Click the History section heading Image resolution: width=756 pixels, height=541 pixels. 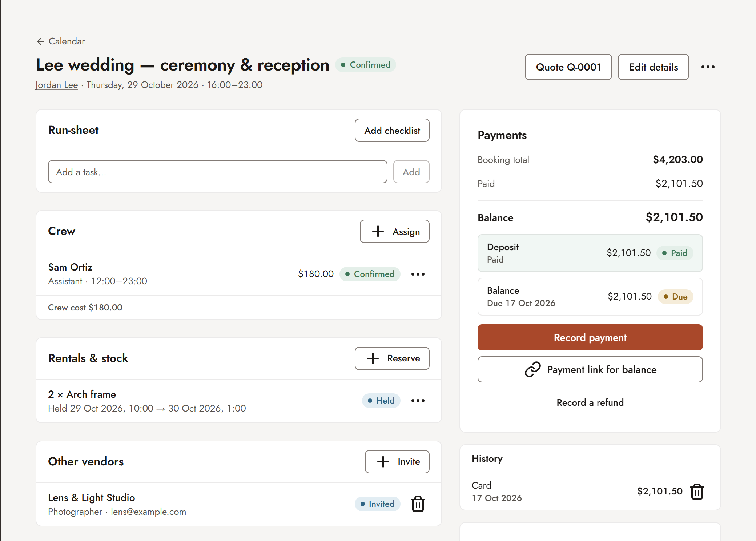[487, 459]
